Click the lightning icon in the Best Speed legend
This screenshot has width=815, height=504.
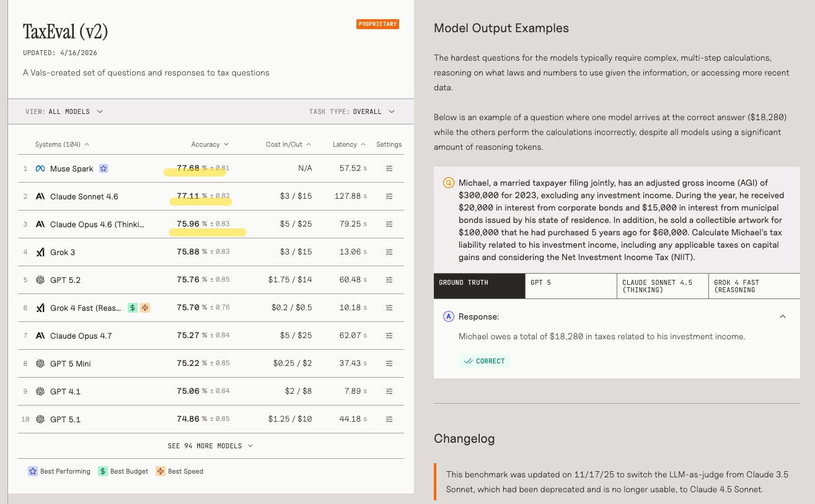click(161, 471)
